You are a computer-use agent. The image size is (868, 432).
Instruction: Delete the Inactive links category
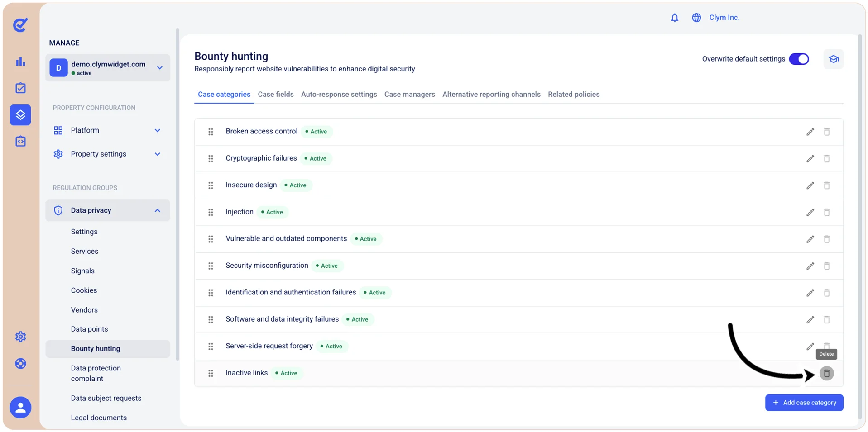827,373
